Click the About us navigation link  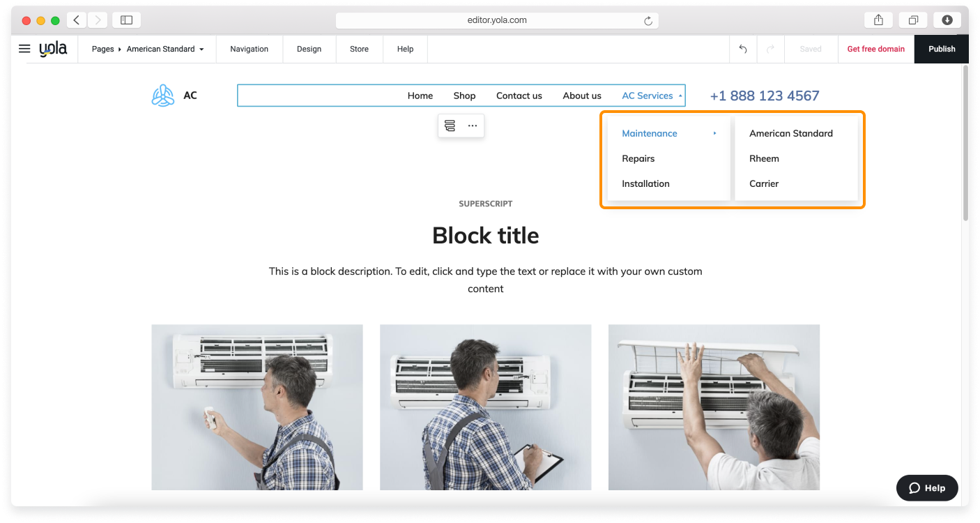tap(582, 96)
